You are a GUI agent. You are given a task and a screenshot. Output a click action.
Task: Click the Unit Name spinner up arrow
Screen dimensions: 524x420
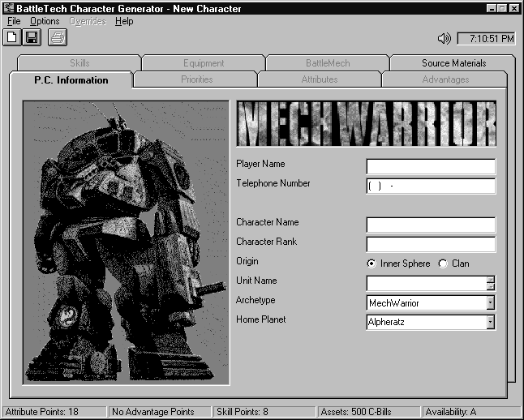[x=490, y=280]
